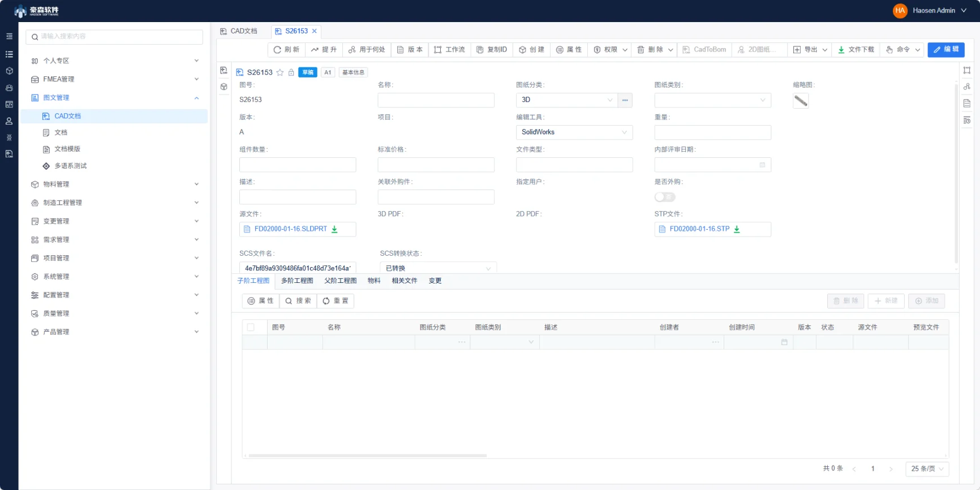980x490 pixels.
Task: Switch to the 物料 tab
Action: click(x=374, y=281)
